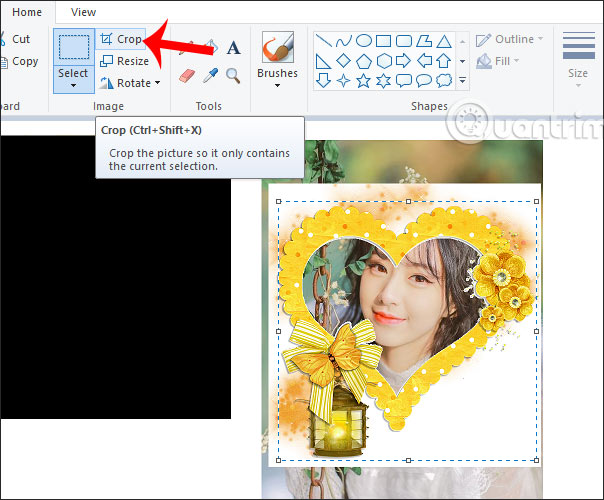This screenshot has width=604, height=500.
Task: Choose the Six-point star shape
Action: click(x=384, y=81)
